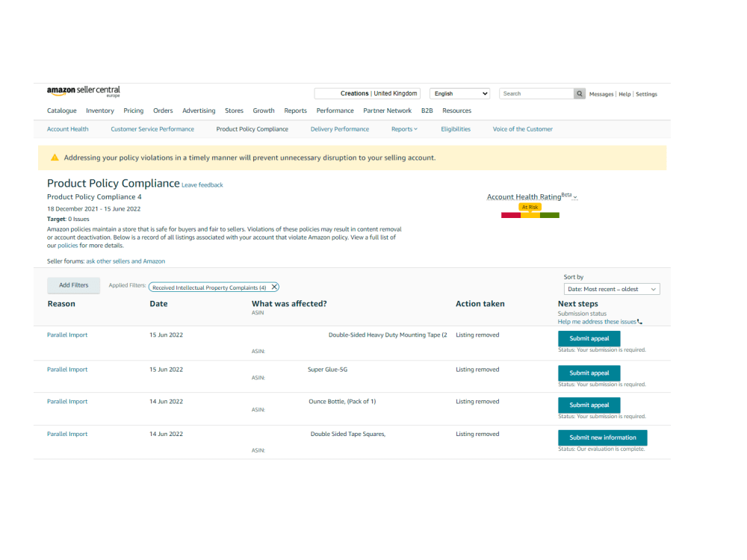Screen dimensions: 747x560
Task: Click the 'Super Glue-5G' product text
Action: tap(327, 370)
